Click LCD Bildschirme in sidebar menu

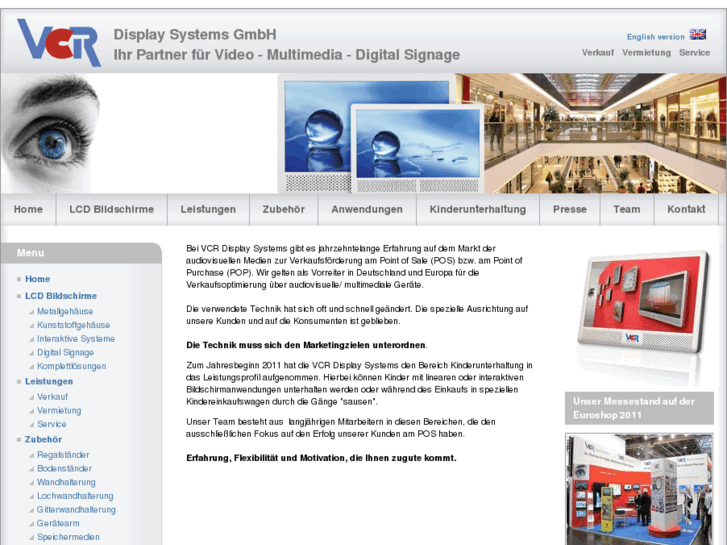(61, 296)
